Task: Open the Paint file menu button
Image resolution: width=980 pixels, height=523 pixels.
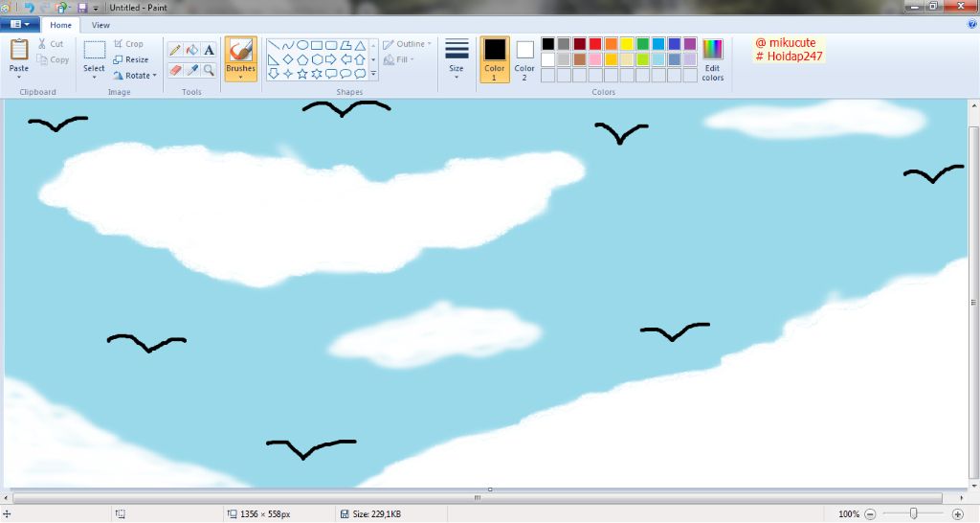Action: [x=20, y=24]
